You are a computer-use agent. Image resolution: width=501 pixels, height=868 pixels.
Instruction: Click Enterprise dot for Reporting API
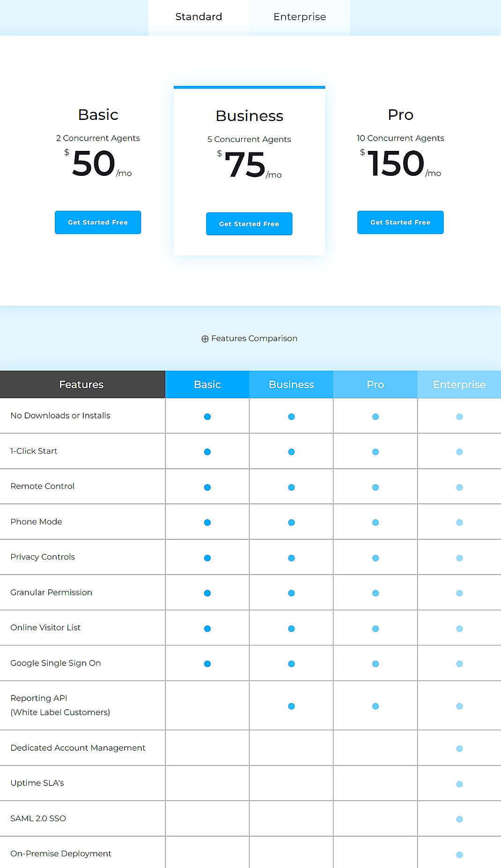(x=459, y=706)
